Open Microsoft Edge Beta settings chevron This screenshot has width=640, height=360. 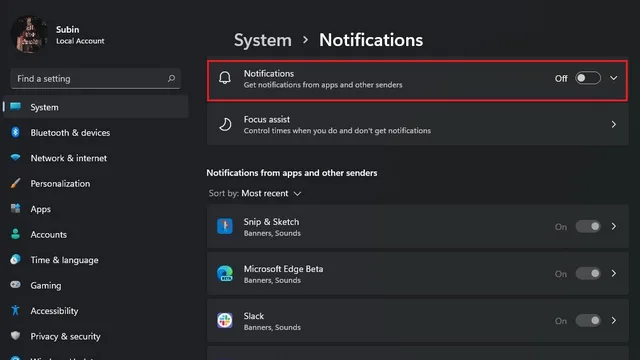click(613, 273)
